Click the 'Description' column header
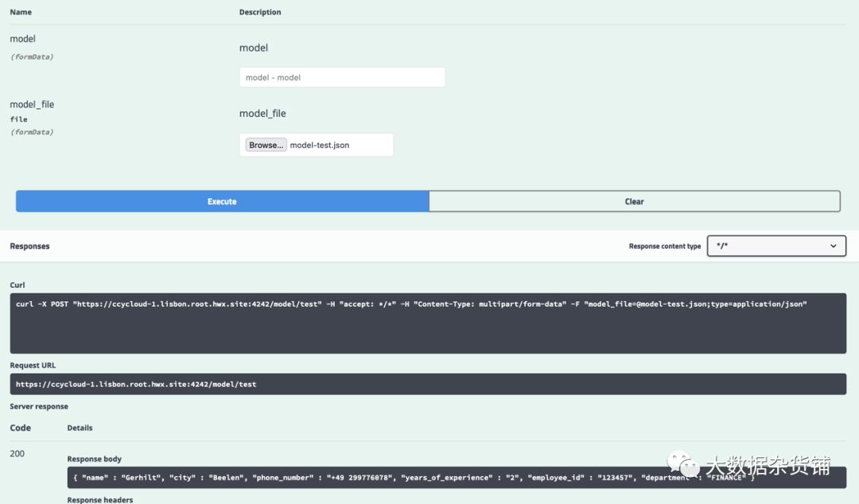 [x=259, y=12]
